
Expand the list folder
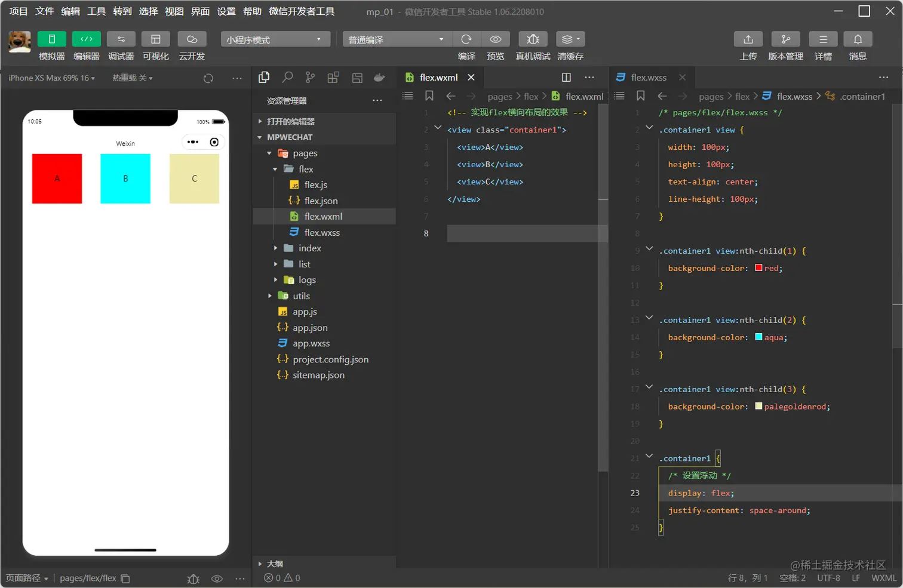pos(324,264)
